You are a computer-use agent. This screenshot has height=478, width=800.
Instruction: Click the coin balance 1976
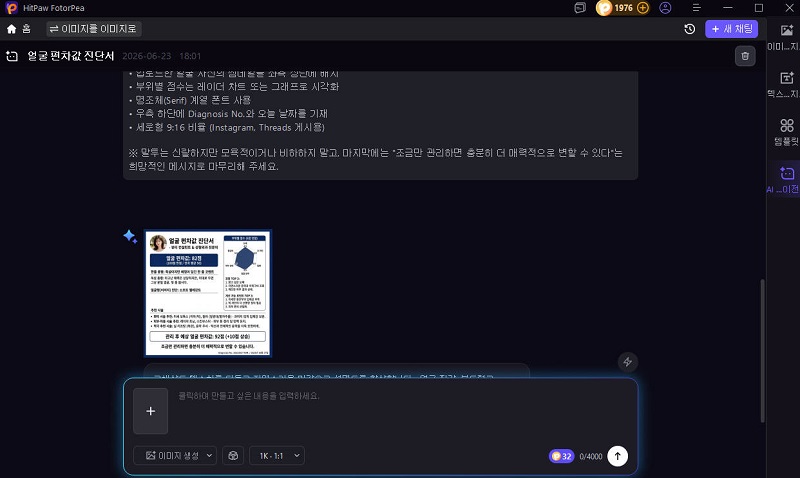(x=623, y=8)
